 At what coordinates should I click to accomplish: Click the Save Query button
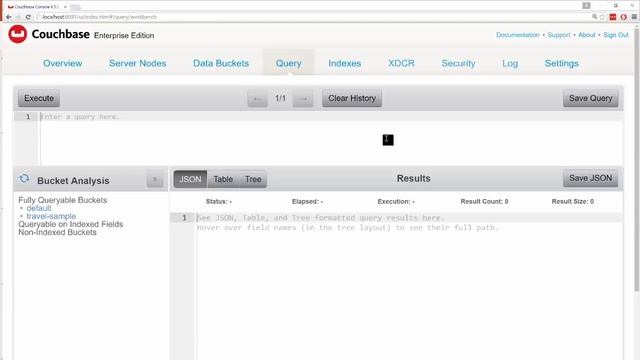pyautogui.click(x=591, y=98)
